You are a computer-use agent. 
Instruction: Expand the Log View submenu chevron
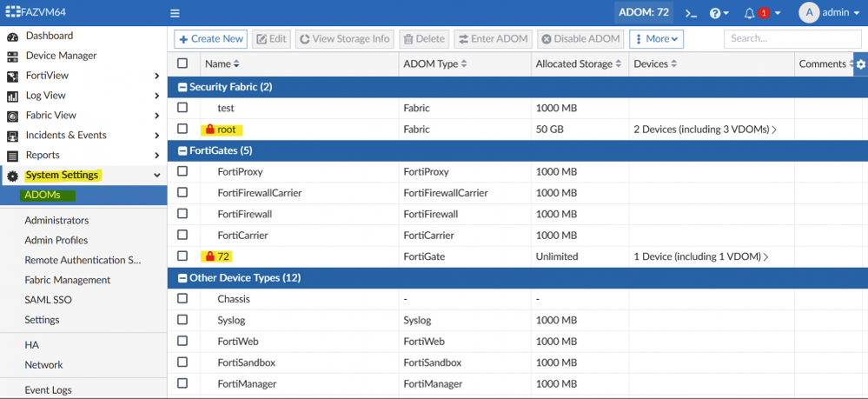[157, 96]
